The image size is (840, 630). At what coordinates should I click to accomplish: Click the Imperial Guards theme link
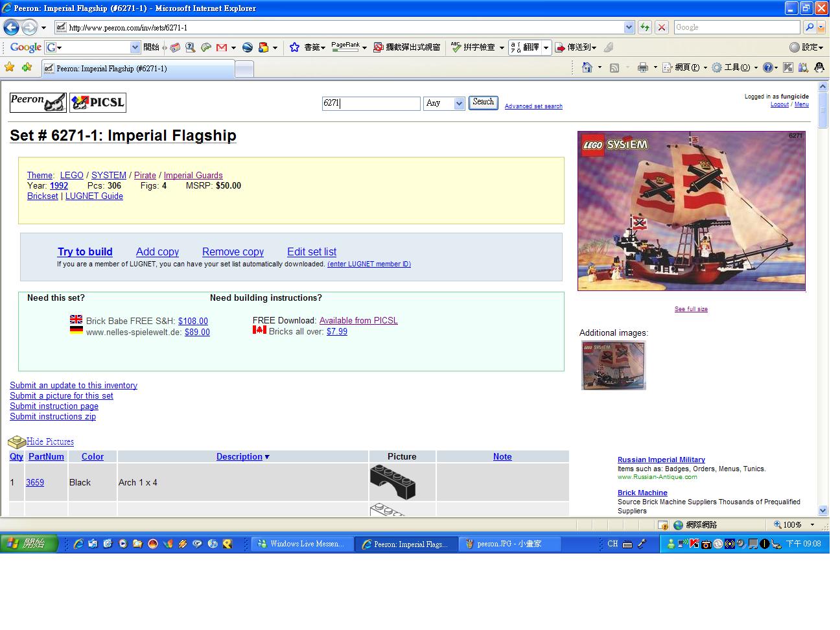pyautogui.click(x=193, y=176)
